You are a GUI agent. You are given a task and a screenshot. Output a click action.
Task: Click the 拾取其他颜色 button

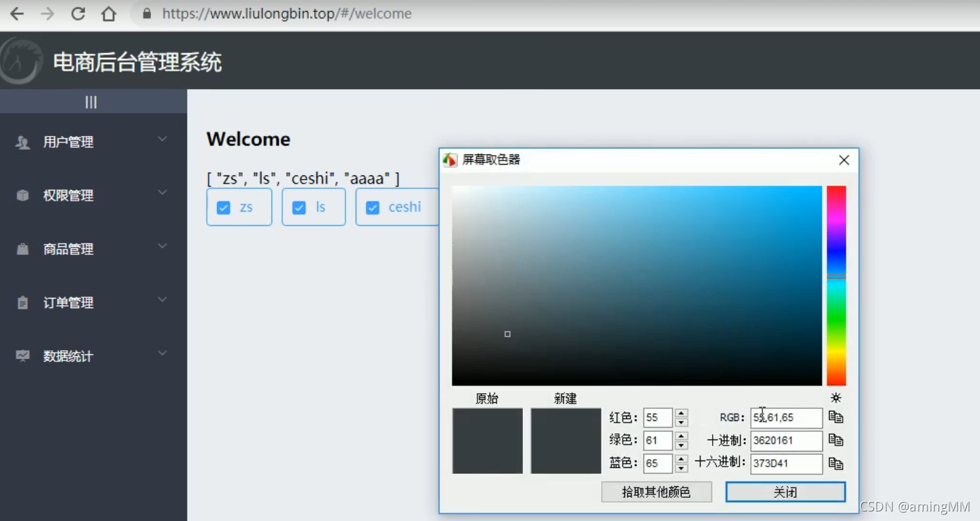point(656,492)
